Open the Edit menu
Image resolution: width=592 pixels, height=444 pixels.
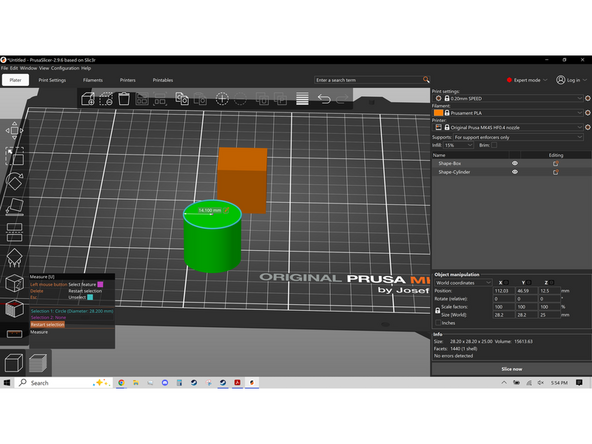click(14, 68)
